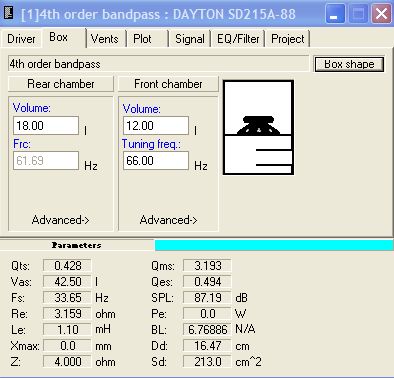The height and width of the screenshot is (378, 394).
Task: Click the Front chamber header button
Action: [168, 84]
